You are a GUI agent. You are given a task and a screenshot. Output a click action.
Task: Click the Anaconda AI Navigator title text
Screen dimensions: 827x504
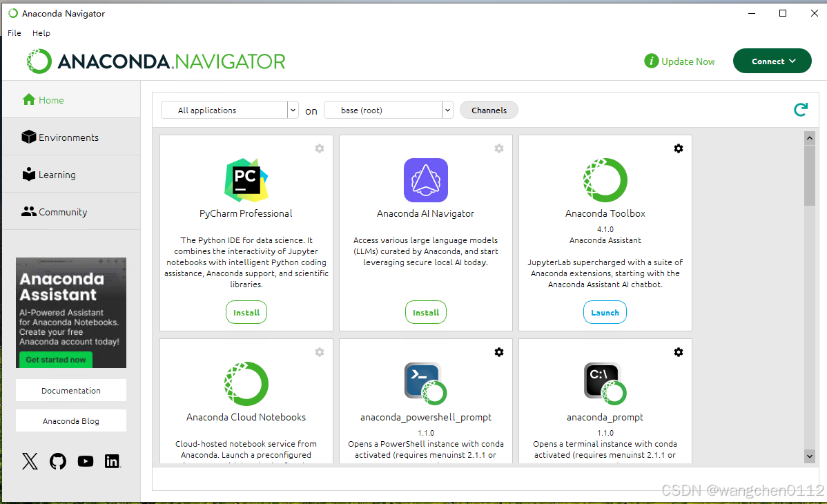coord(426,213)
